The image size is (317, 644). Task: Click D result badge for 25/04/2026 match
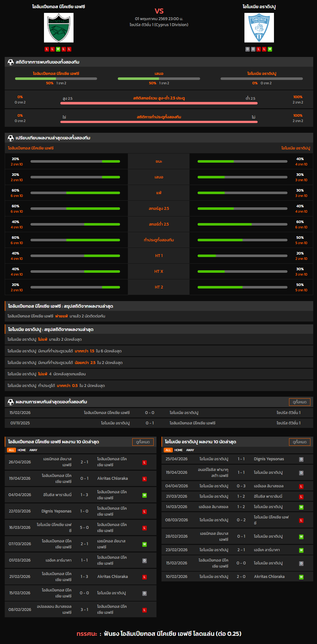[x=301, y=459]
